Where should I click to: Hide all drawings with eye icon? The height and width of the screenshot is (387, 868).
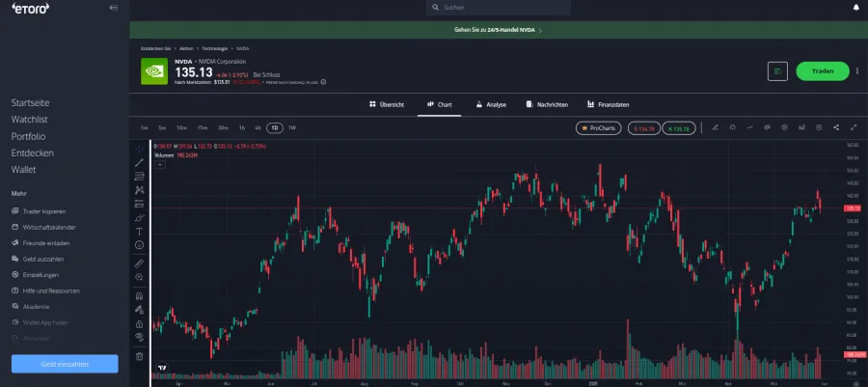point(139,337)
